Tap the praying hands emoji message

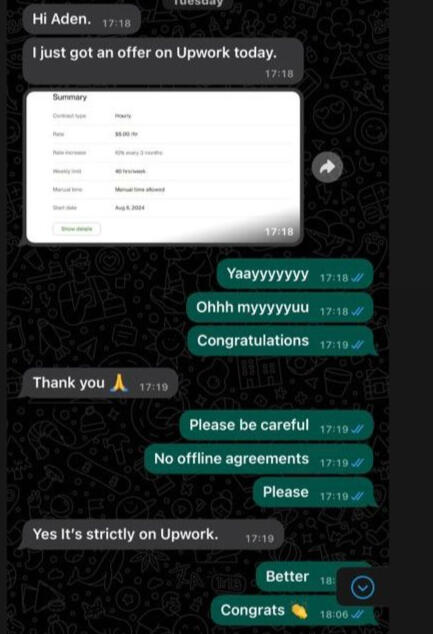[100, 384]
